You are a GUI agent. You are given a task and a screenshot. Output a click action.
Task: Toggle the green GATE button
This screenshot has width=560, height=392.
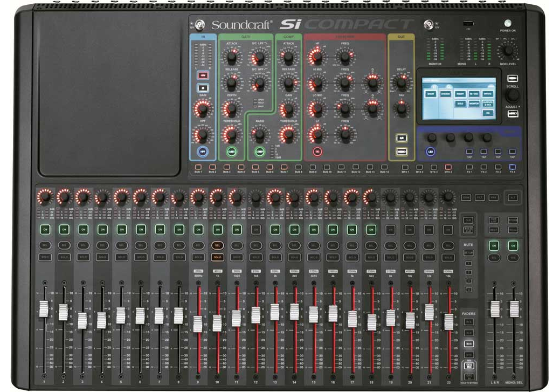coord(231,152)
